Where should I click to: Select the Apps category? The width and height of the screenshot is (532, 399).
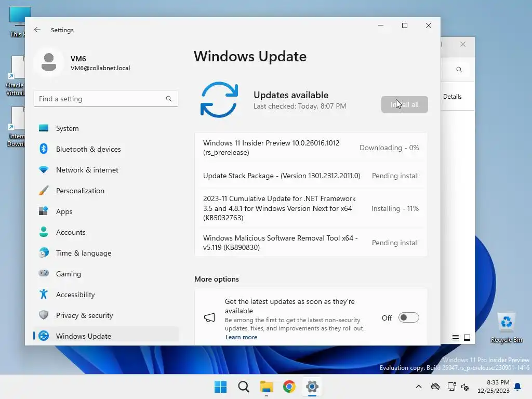click(x=106, y=211)
